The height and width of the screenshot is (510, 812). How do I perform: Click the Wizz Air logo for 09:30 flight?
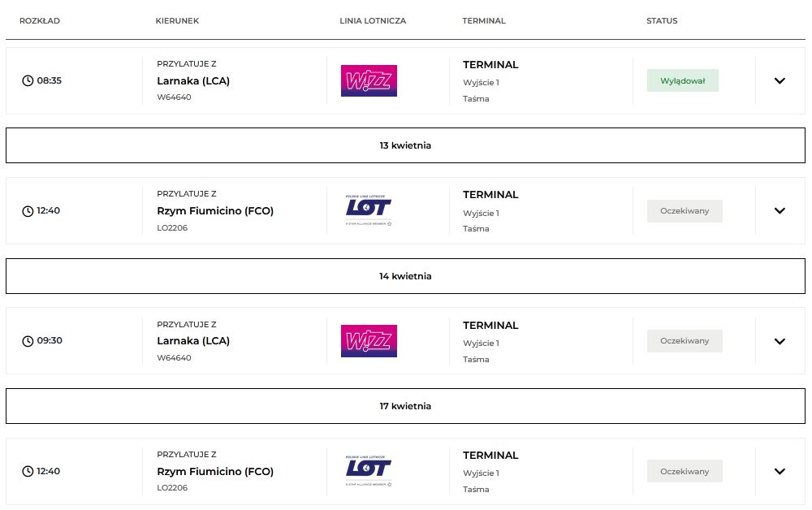pos(369,341)
